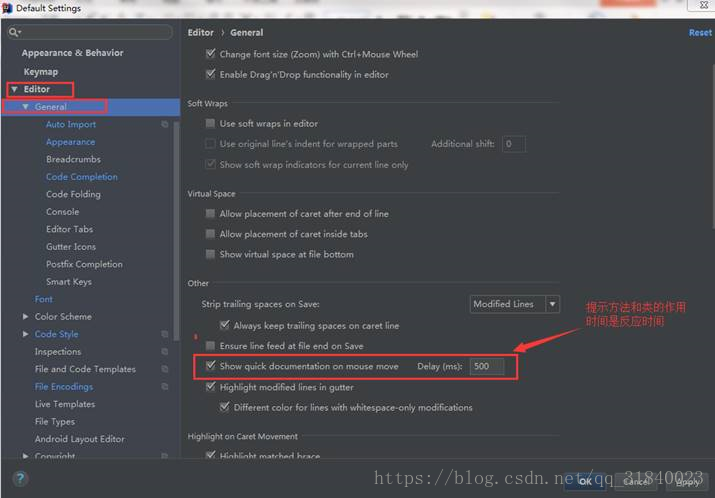715x498 pixels.
Task: Disable Show quick documentation on mouse move
Action: [210, 366]
